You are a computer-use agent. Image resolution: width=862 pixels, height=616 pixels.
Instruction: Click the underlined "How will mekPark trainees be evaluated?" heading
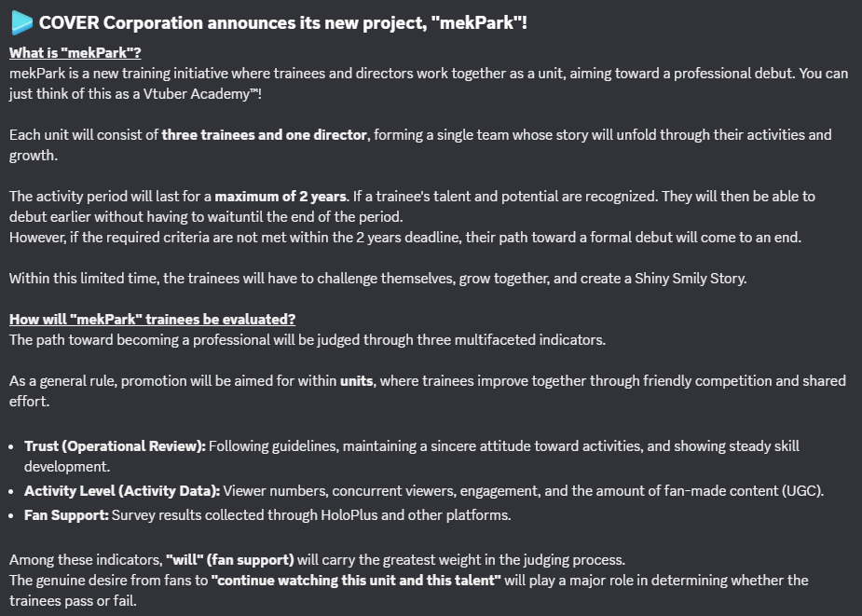point(152,320)
